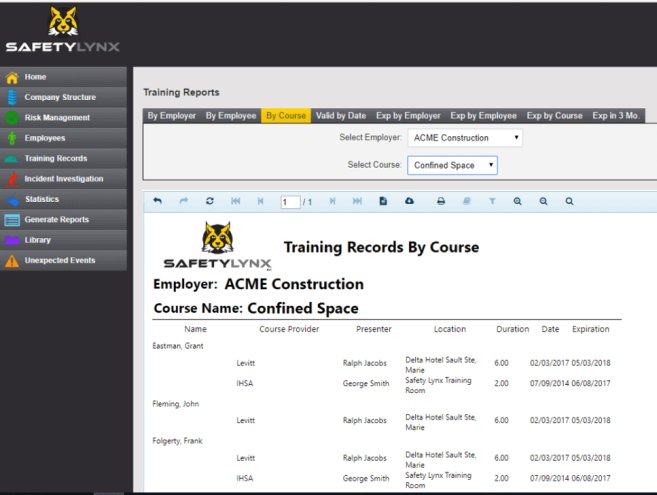Jump to last report page
Viewport: 657px width, 495px height.
357,201
